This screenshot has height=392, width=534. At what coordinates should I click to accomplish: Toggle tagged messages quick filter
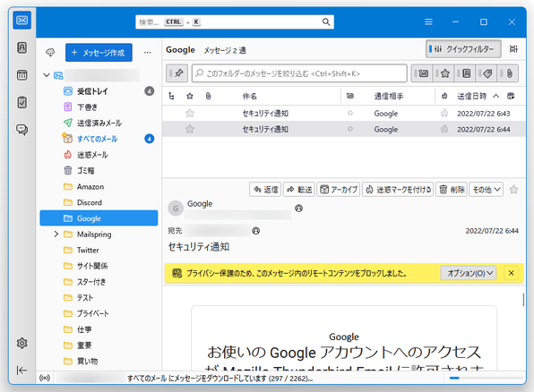[x=486, y=73]
